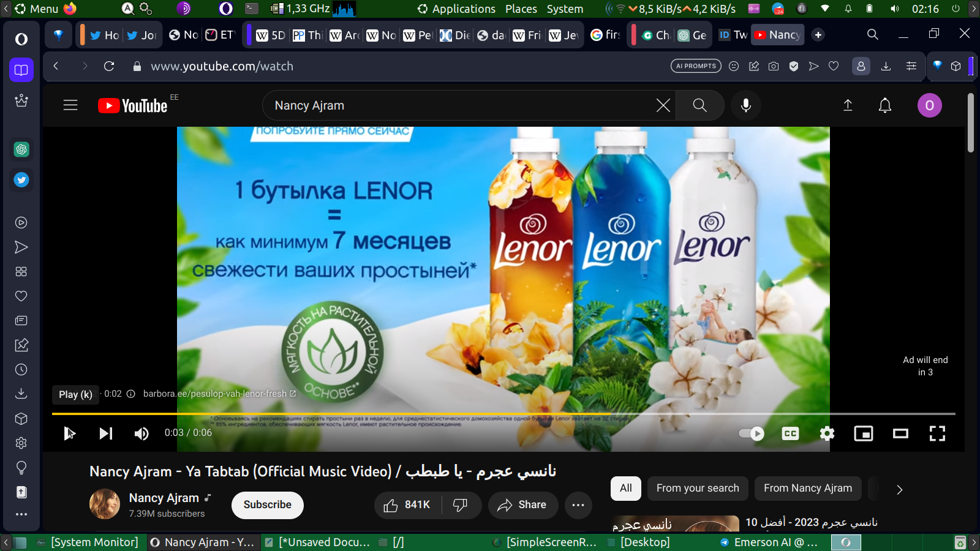Open the System menu in the top panel
The height and width of the screenshot is (551, 980).
point(565,9)
